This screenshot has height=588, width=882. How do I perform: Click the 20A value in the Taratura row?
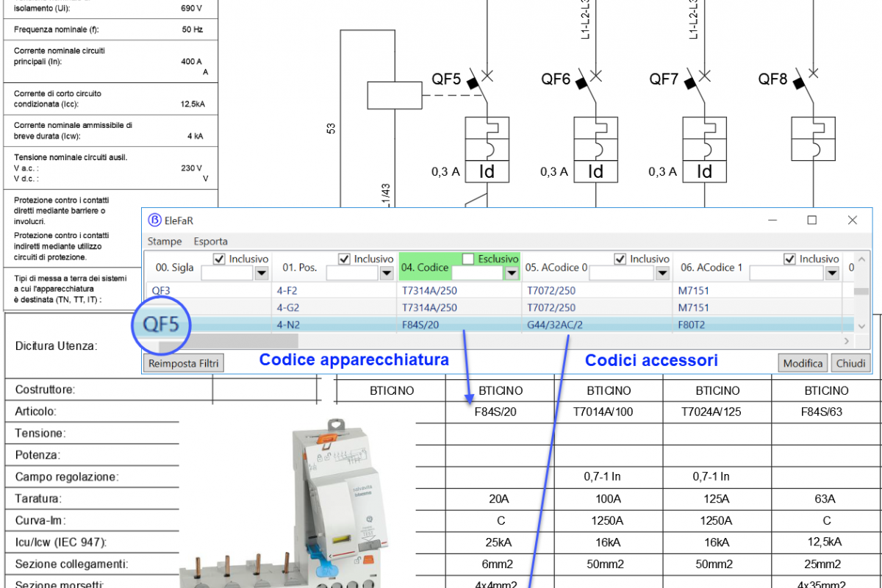498,499
